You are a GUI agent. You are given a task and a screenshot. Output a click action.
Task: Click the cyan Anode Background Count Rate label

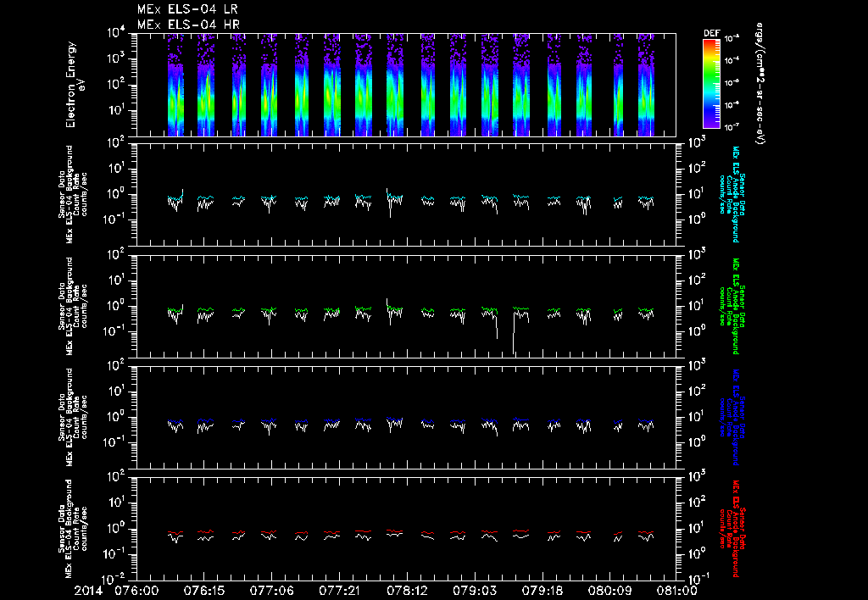click(x=732, y=194)
